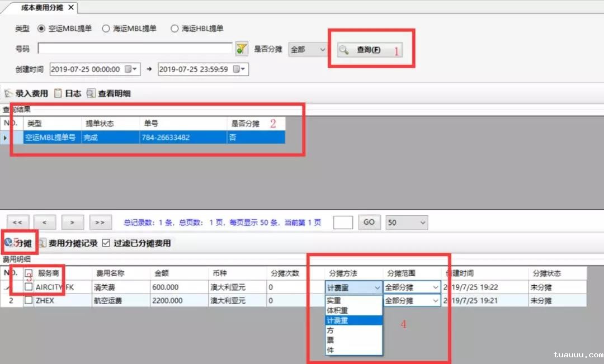Check the box for AIRCITY FK row
This screenshot has height=364, width=604.
pyautogui.click(x=29, y=286)
